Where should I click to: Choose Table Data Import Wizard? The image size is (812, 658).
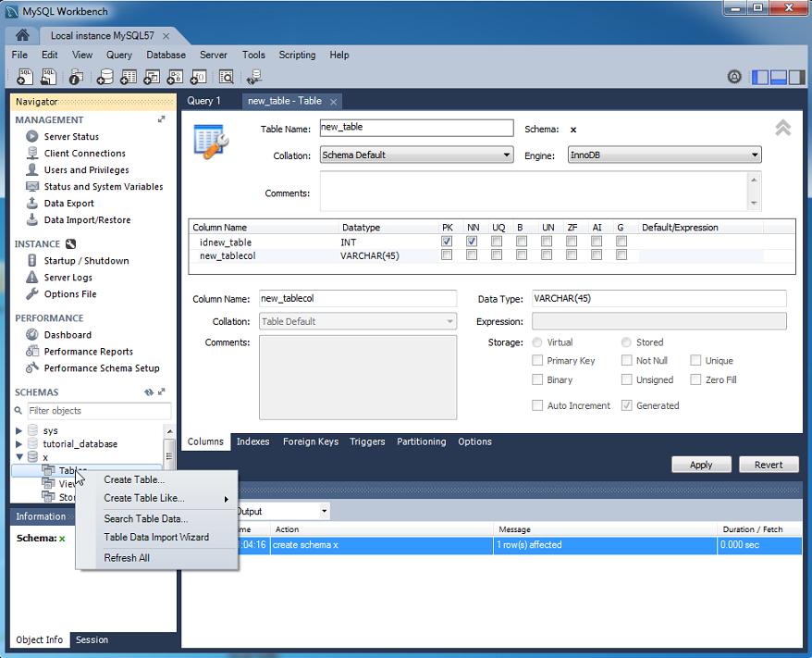pyautogui.click(x=156, y=538)
